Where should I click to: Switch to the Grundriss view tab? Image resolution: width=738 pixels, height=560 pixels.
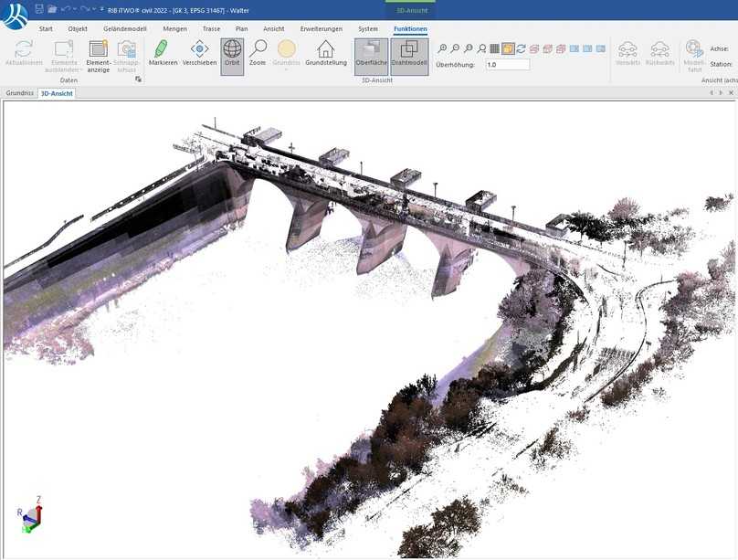tap(20, 93)
